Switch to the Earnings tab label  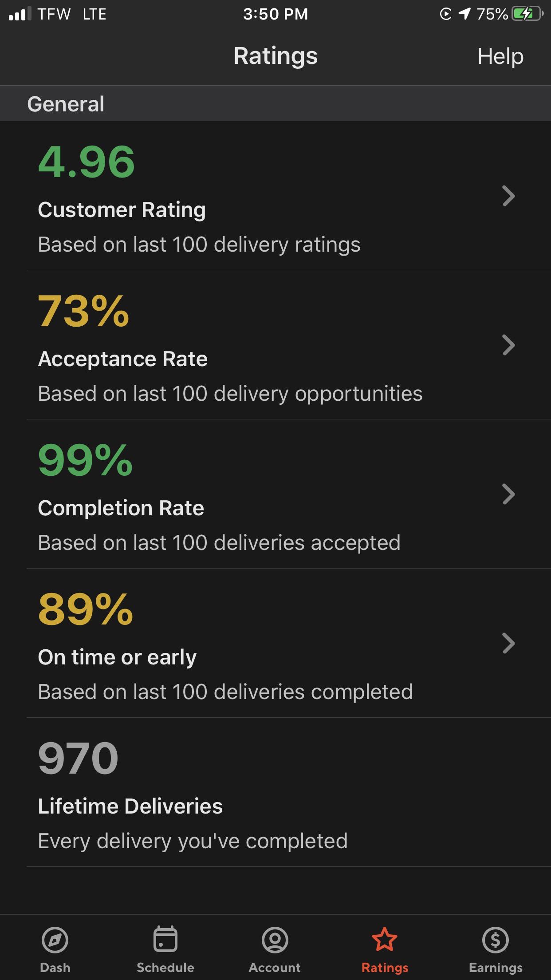(496, 968)
